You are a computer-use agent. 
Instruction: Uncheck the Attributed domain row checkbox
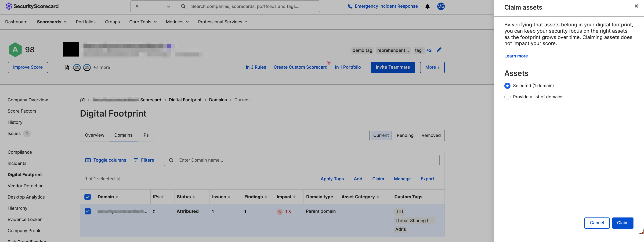pos(87,211)
